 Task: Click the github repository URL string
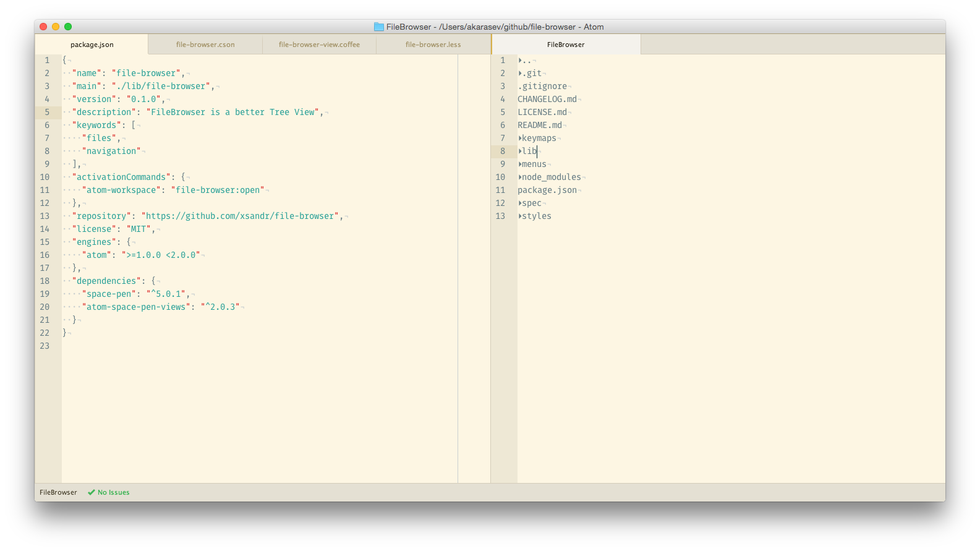(x=240, y=216)
